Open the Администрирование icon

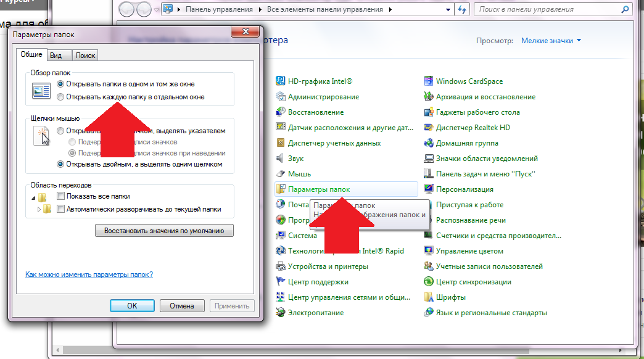click(281, 96)
